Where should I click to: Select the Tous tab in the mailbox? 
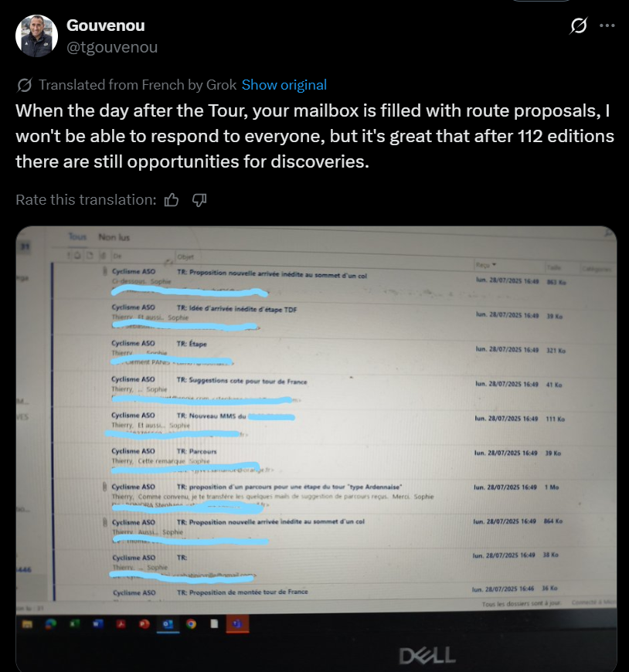pyautogui.click(x=77, y=237)
